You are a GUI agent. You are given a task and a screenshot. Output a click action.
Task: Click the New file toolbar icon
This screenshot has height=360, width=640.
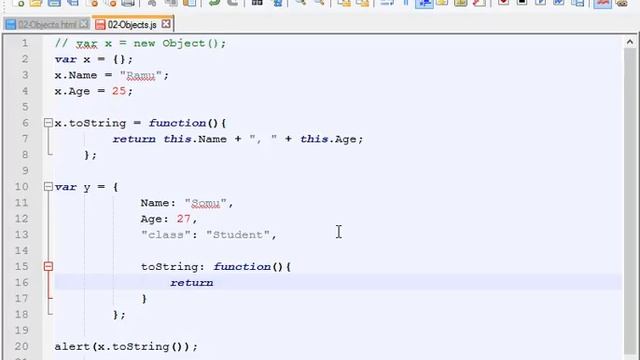tap(18, 3)
